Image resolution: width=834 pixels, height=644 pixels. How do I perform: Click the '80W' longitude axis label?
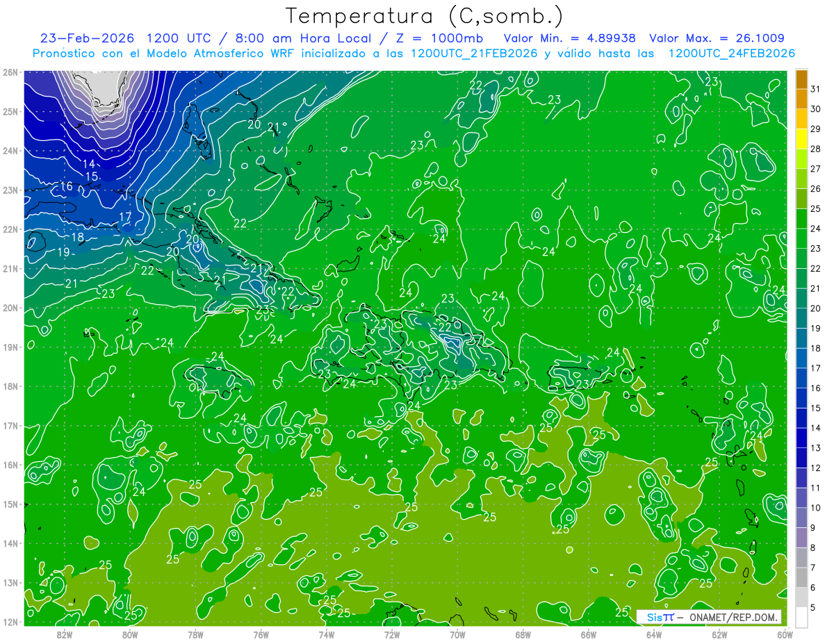[x=130, y=634]
